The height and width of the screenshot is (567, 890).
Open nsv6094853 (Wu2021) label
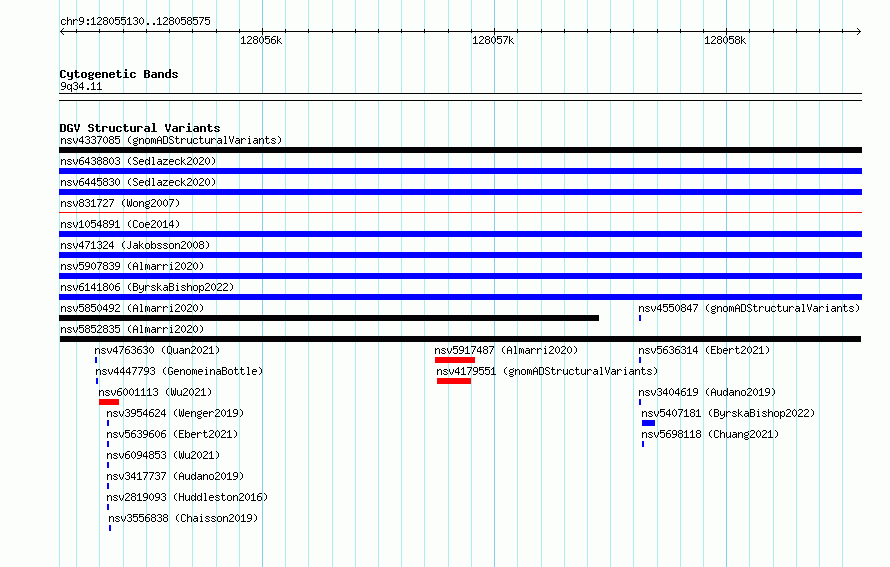coord(163,455)
